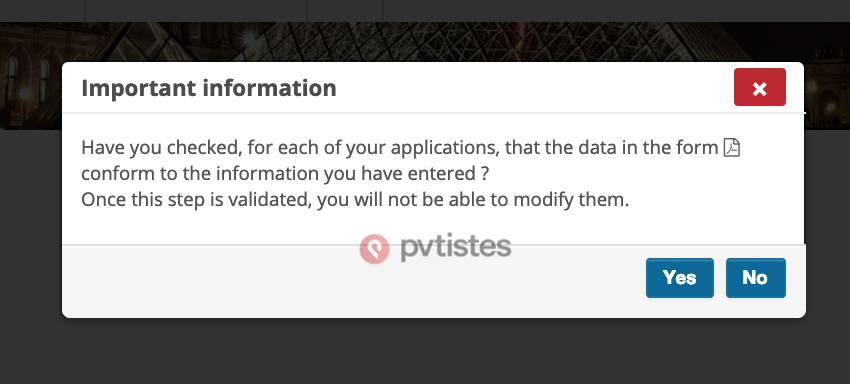Image resolution: width=850 pixels, height=384 pixels.
Task: Dismiss the dialog with the red X
Action: pyautogui.click(x=759, y=87)
